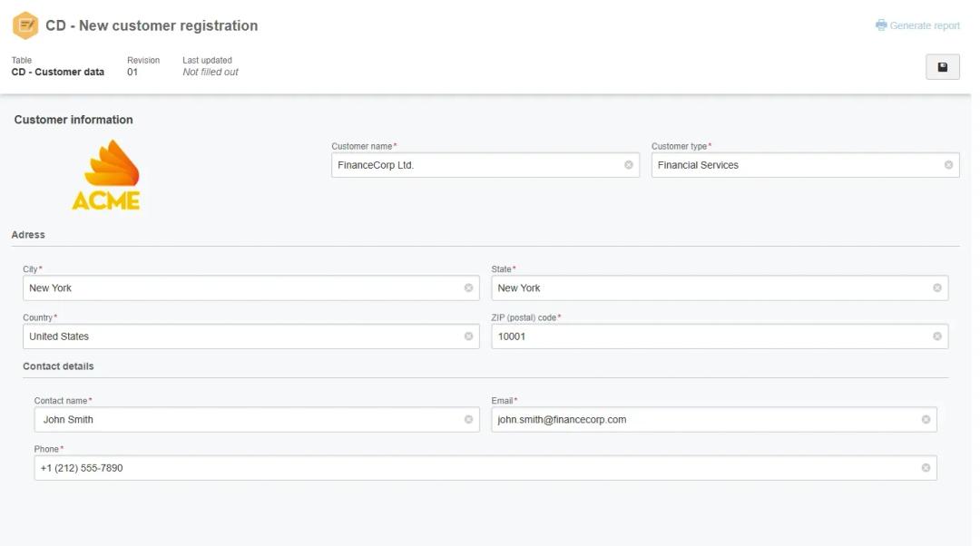Screen dimensions: 980x546
Task: Clear the State field using its X icon
Action: [x=936, y=288]
